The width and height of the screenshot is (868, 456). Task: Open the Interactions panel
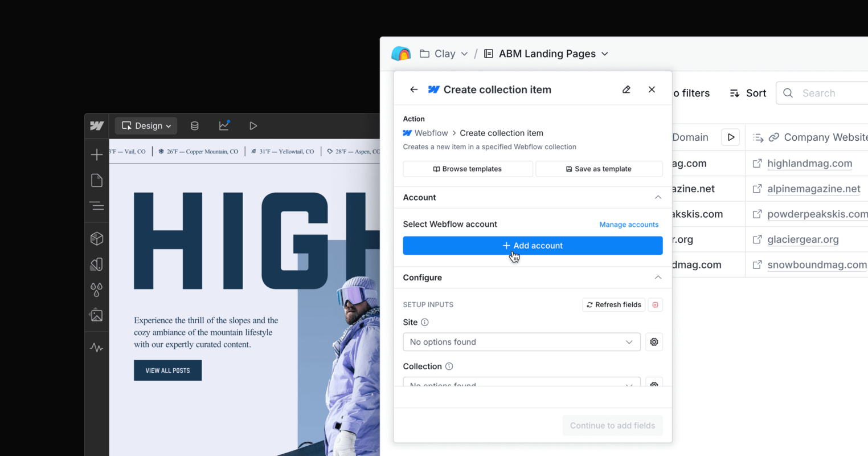point(97,347)
